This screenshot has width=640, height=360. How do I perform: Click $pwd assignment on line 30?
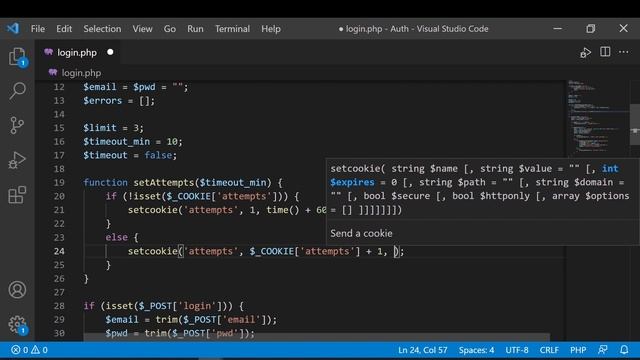(x=116, y=333)
